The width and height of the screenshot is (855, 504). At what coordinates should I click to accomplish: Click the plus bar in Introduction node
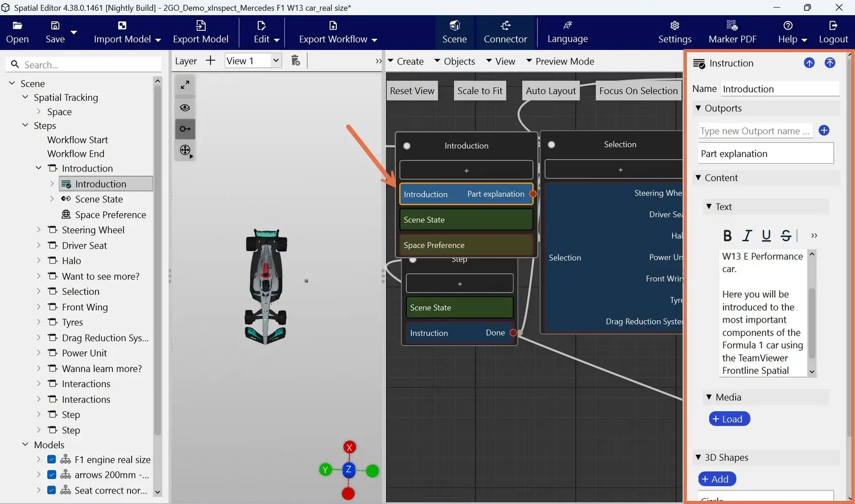[466, 170]
